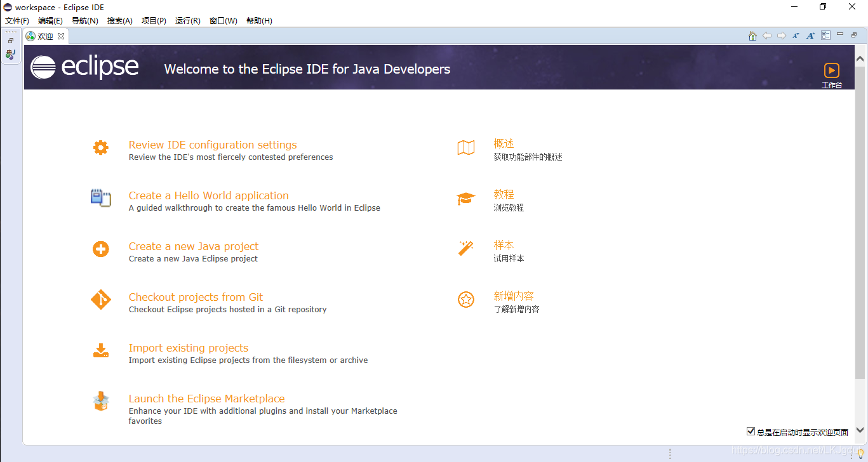Click the map icon beside 概述

[466, 148]
